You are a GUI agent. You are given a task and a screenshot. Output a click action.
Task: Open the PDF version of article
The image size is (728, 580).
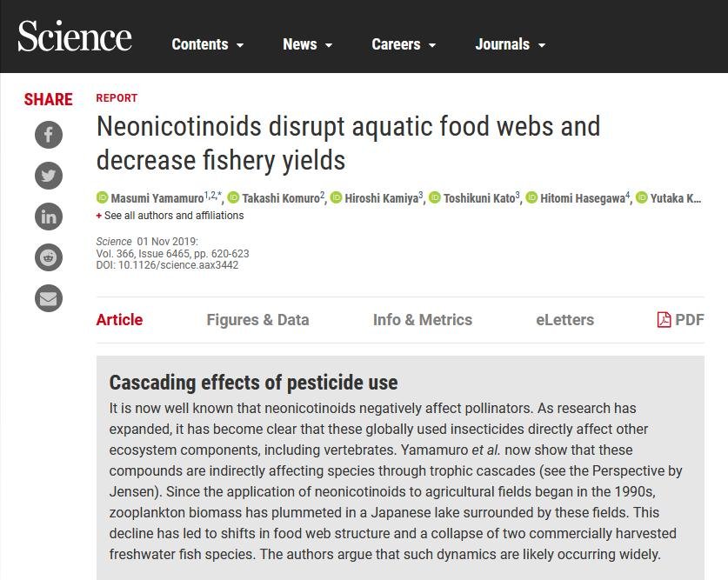(x=680, y=320)
